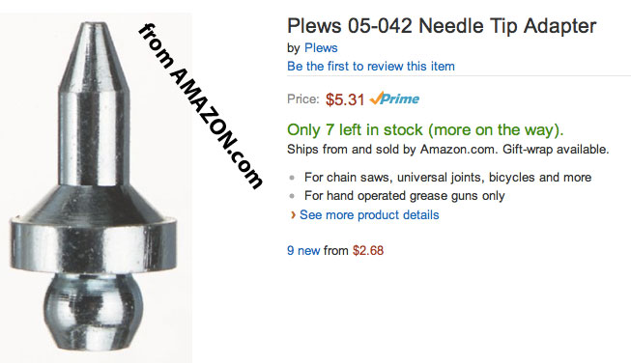Click the Plews 05-042 Needle Tip Adapter title
Screen dimensions: 631x364
coord(442,26)
